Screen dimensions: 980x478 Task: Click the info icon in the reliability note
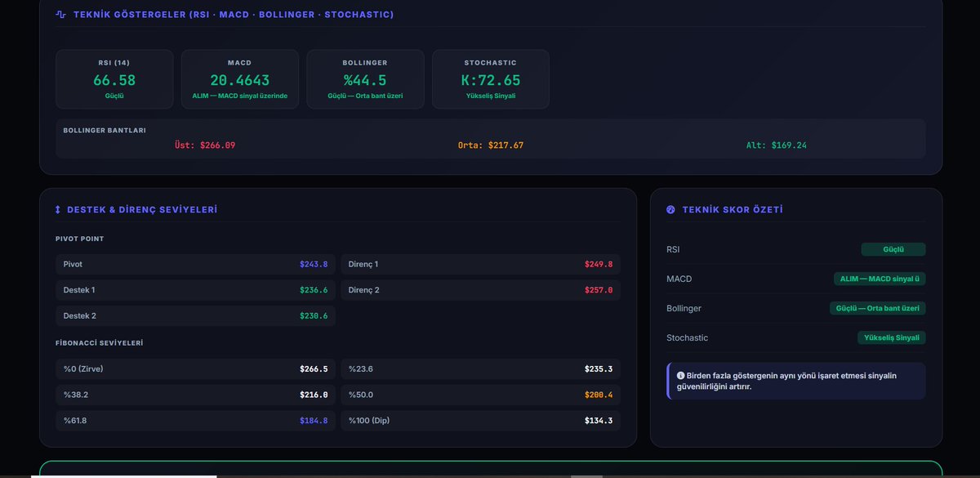coord(681,375)
